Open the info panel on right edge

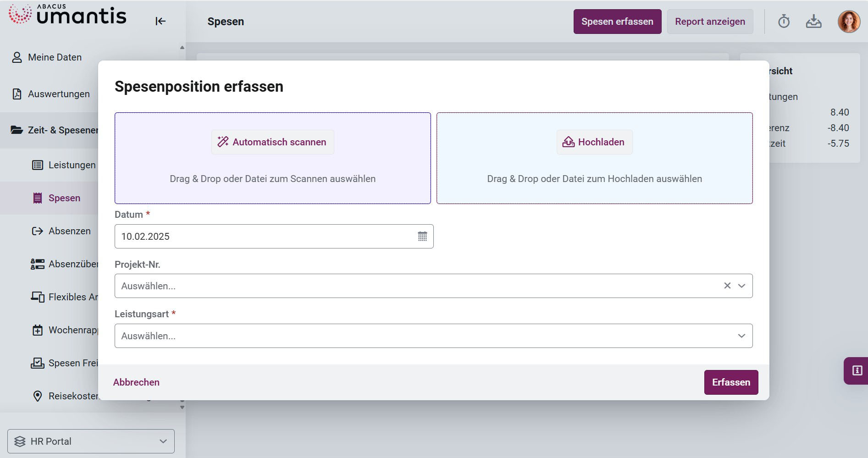(x=857, y=370)
